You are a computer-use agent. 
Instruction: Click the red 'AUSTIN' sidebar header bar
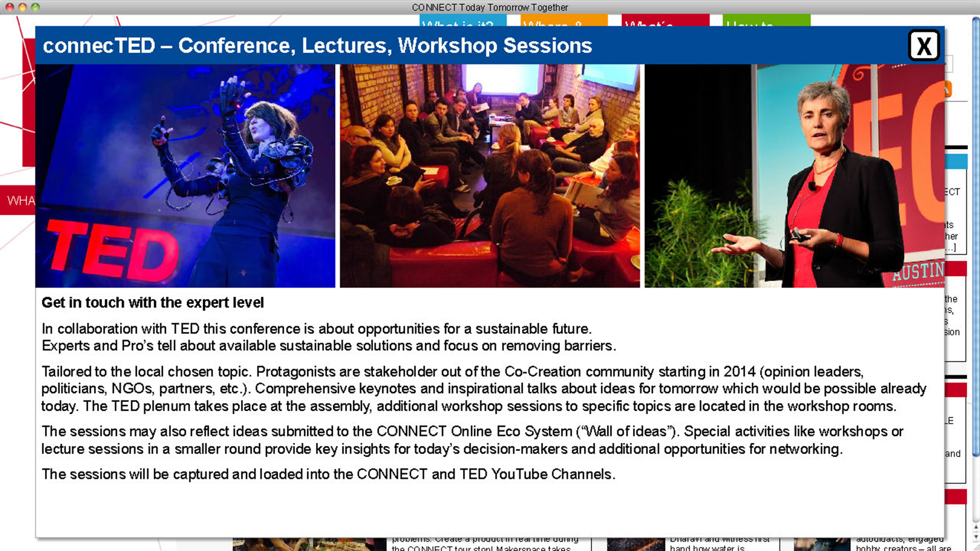point(955,268)
